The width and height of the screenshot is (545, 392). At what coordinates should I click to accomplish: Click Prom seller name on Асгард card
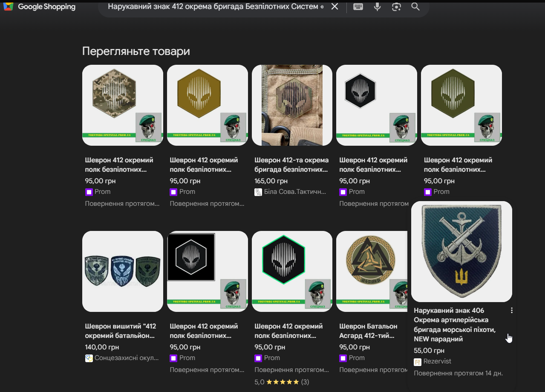357,358
